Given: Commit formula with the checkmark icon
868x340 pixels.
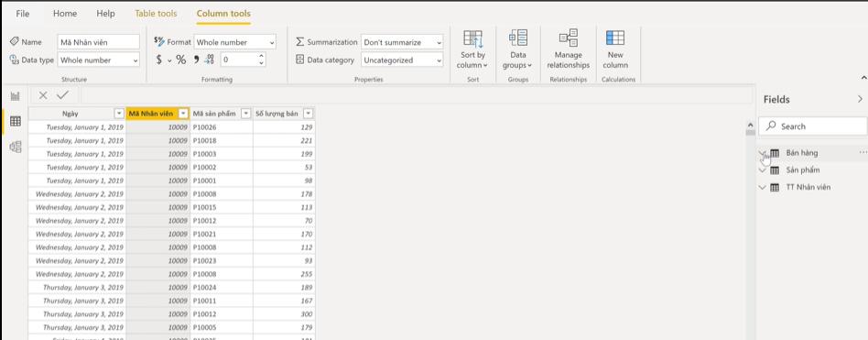Looking at the screenshot, I should (62, 95).
